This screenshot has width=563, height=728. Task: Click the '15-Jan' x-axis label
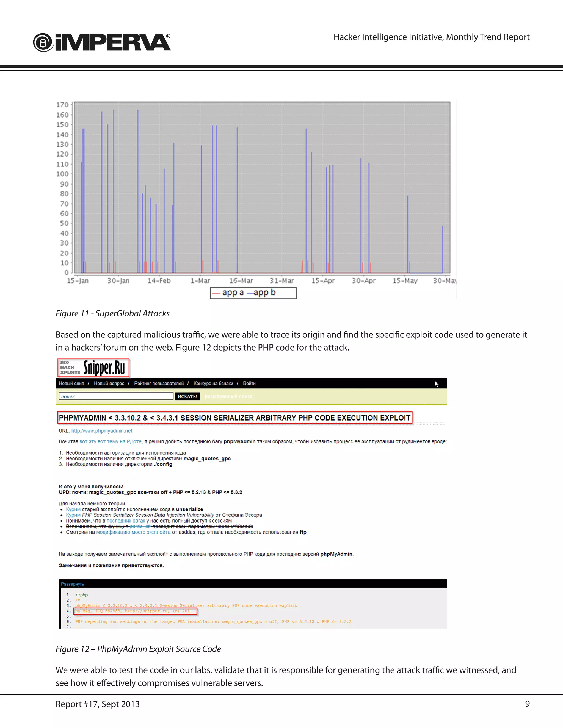(x=78, y=281)
